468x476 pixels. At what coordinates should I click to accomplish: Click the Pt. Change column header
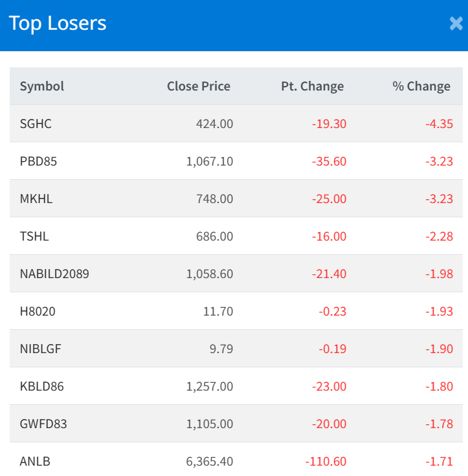(x=312, y=86)
